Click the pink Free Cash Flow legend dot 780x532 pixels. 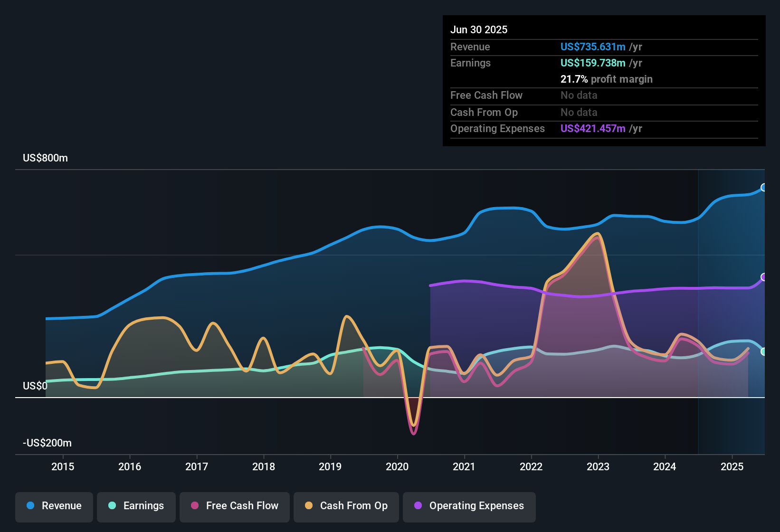[x=195, y=505]
